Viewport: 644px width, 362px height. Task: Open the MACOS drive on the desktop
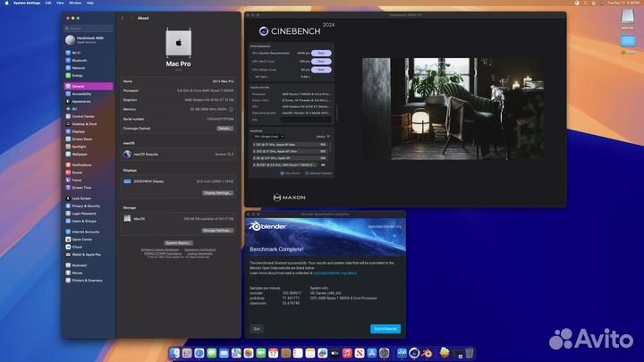(627, 20)
